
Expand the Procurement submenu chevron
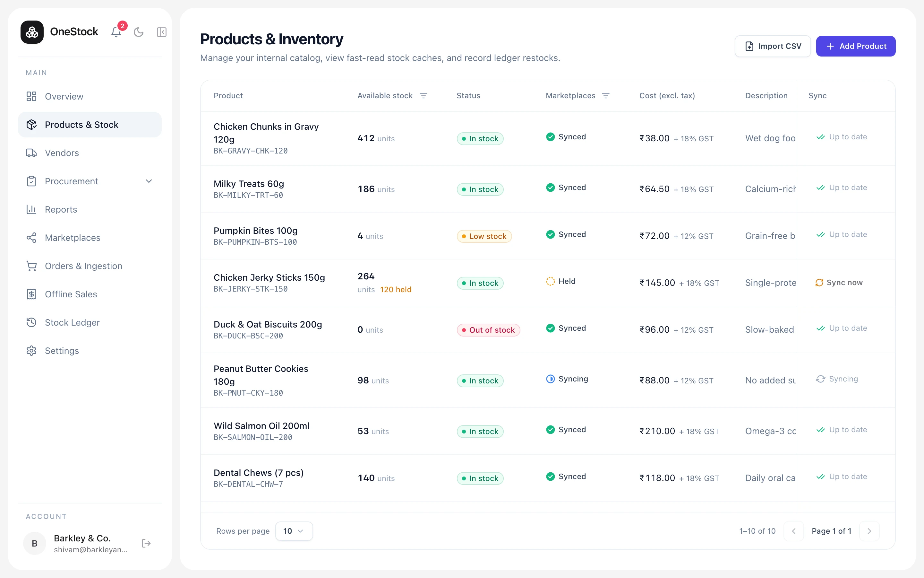click(149, 181)
